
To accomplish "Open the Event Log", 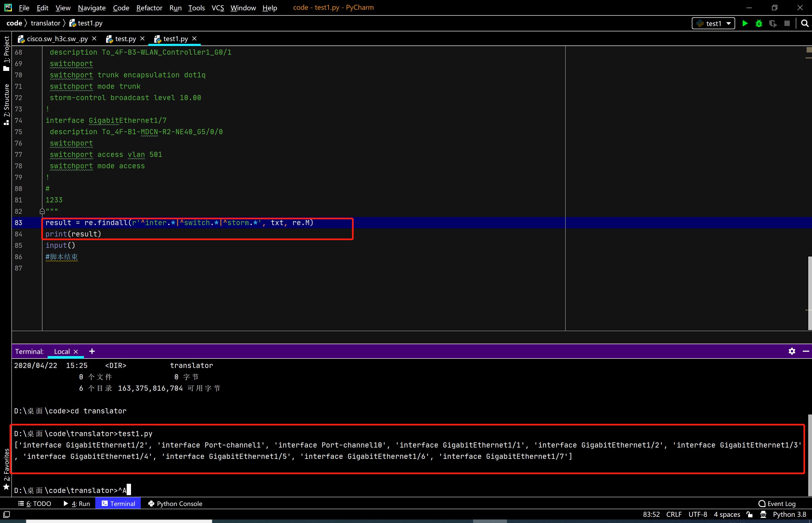I will pyautogui.click(x=777, y=503).
